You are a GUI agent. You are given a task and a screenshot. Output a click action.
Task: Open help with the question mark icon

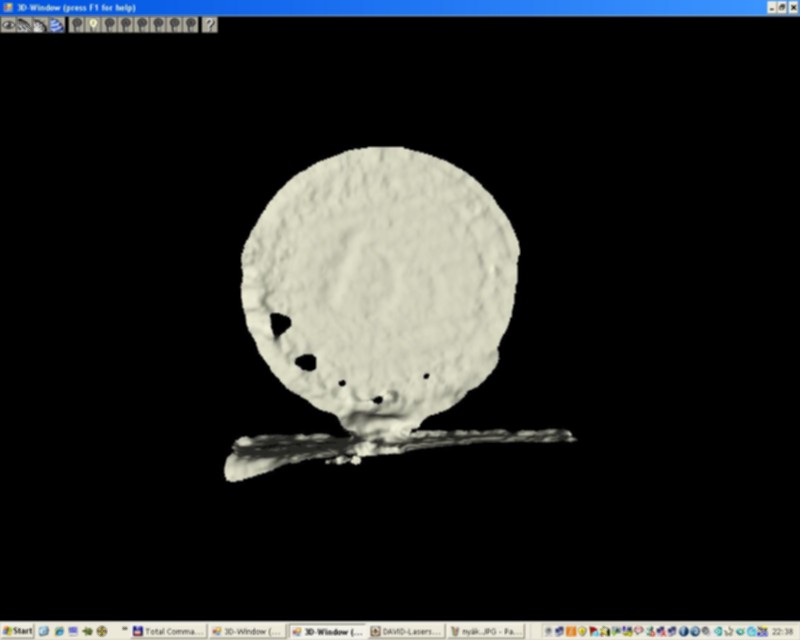click(209, 24)
